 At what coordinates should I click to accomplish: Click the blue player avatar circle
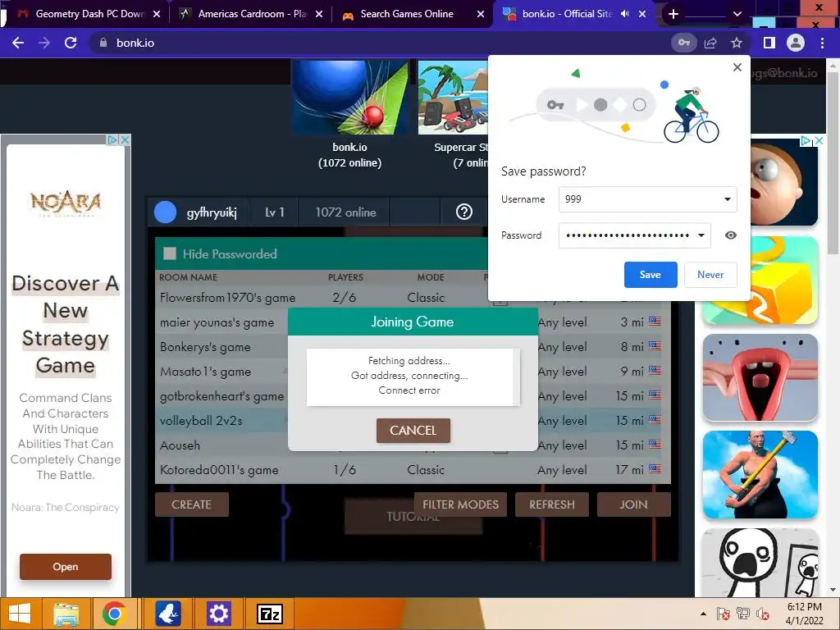pos(165,212)
